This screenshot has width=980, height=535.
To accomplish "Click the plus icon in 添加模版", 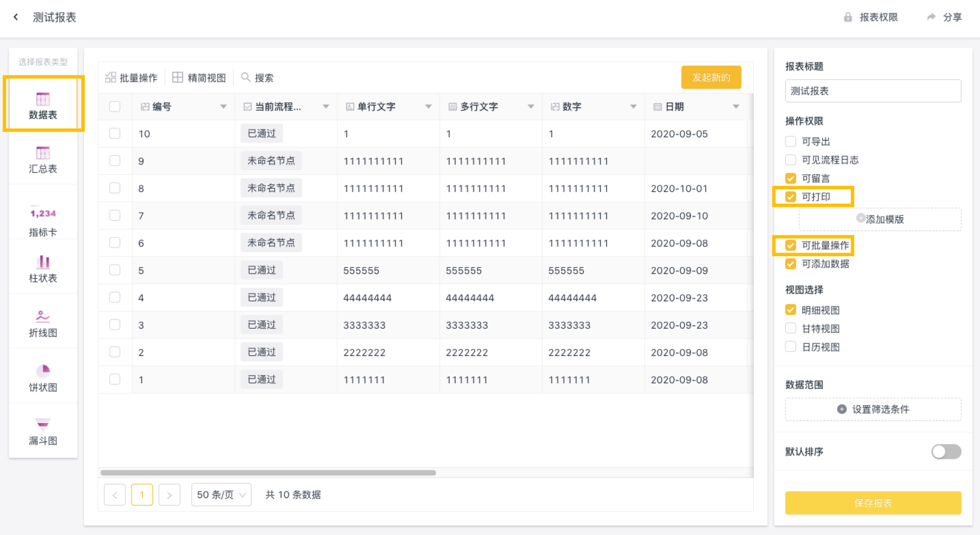I will [861, 218].
